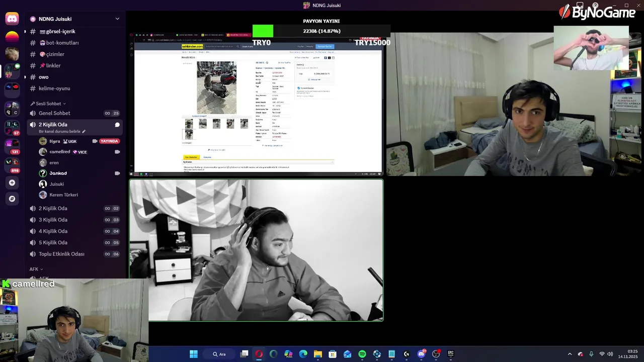Viewport: 644px width, 362px height.
Task: Click YAYINDA live badge next to Hyra
Action: pos(109,141)
